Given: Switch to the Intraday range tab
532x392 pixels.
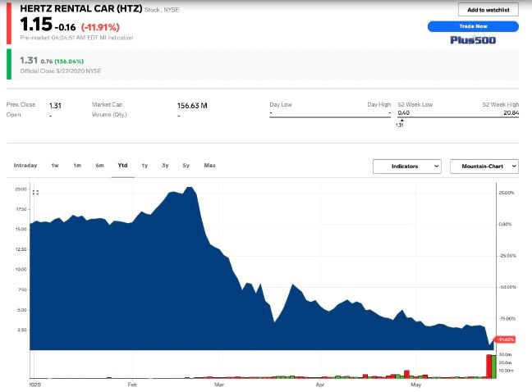Looking at the screenshot, I should pos(25,166).
